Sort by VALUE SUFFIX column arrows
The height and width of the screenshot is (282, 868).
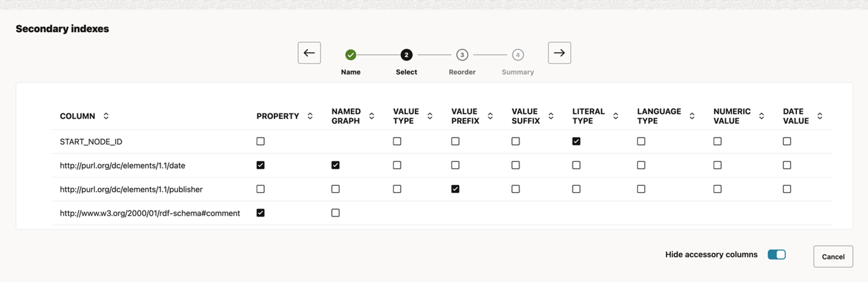point(551,116)
